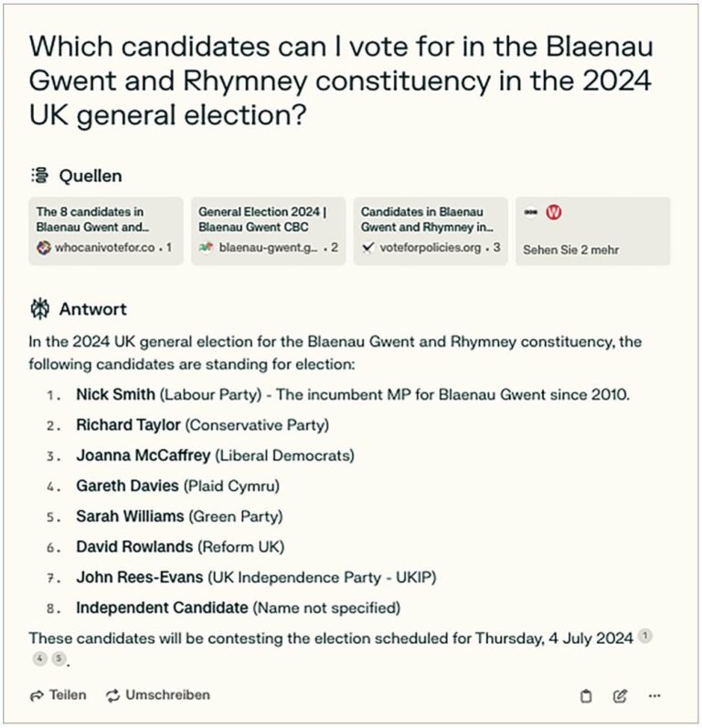Click the Umschreiben rewrite arrows icon
Screen dimensions: 702x728
[x=112, y=695]
